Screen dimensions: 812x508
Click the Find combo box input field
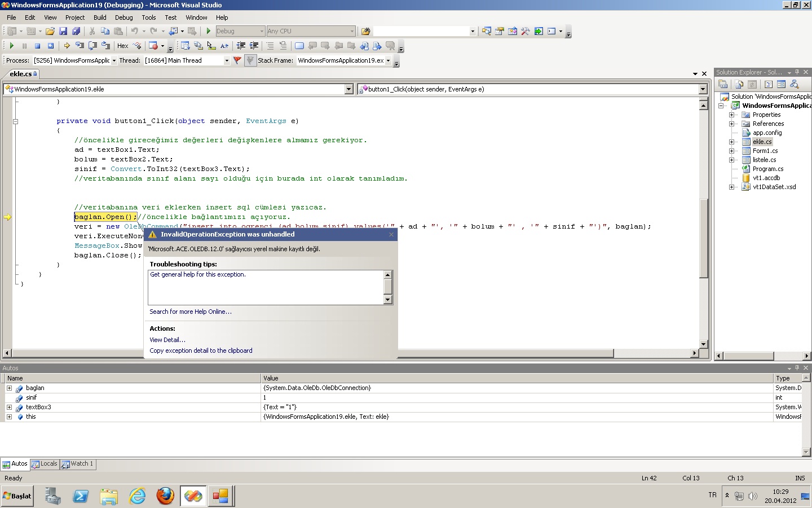click(421, 31)
